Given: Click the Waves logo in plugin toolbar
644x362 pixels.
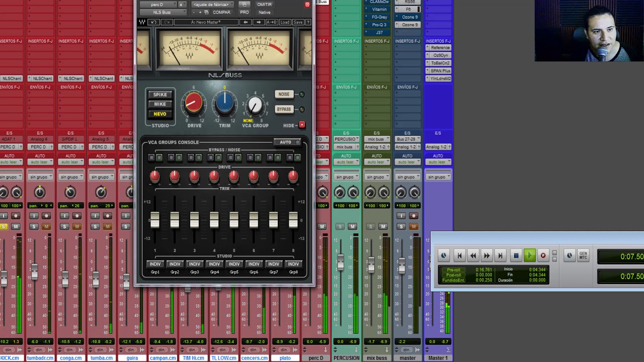Looking at the screenshot, I should point(142,22).
